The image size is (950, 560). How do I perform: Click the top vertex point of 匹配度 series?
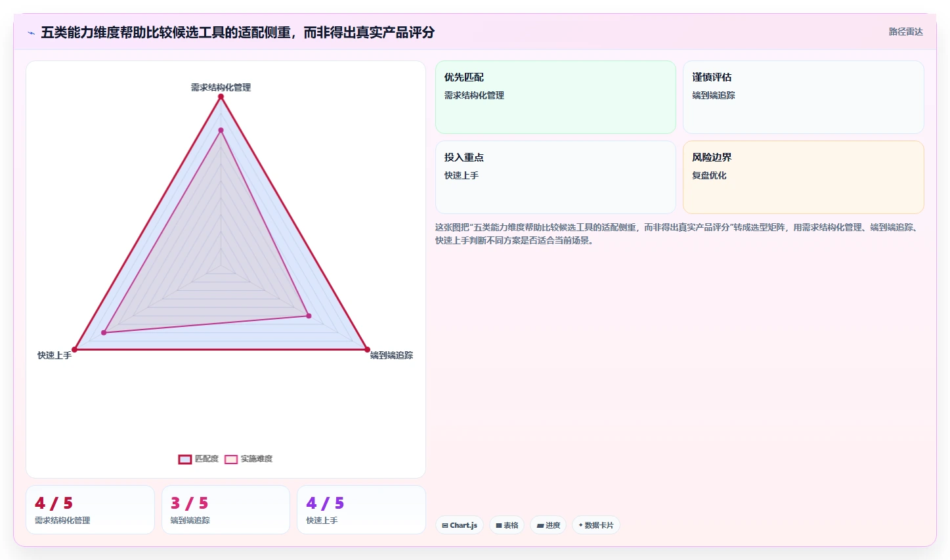point(221,97)
